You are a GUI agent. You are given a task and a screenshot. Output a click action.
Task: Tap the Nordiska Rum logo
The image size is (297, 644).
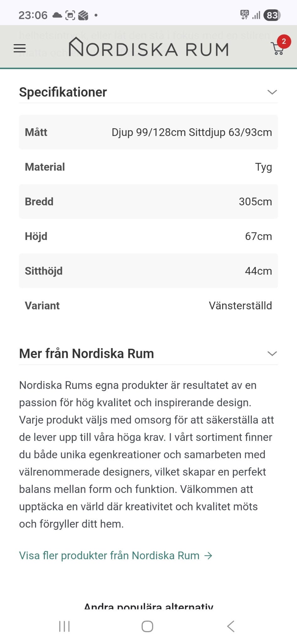point(148,48)
